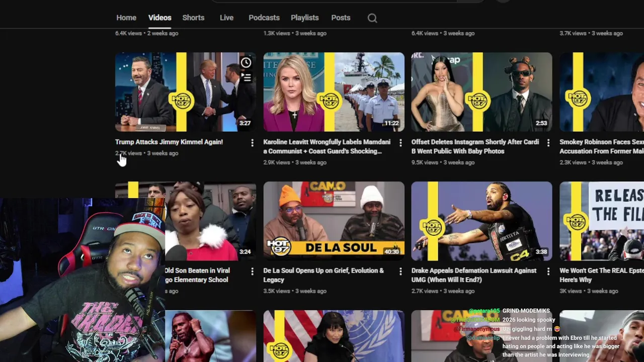Click the 11:22 duration badge
This screenshot has width=644, height=362.
click(391, 123)
